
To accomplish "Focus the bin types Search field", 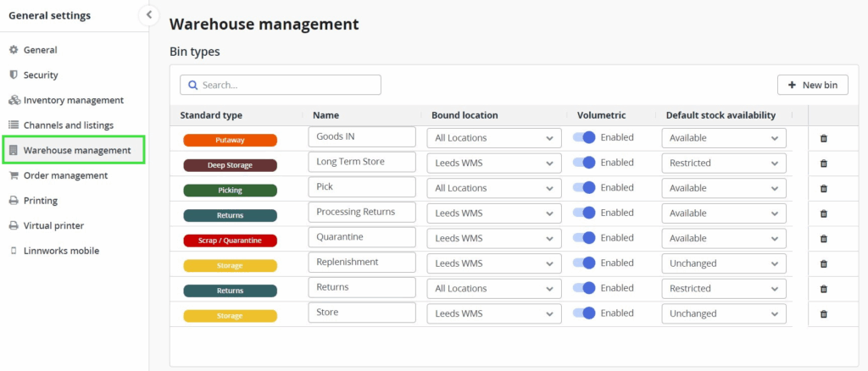I will (x=281, y=86).
